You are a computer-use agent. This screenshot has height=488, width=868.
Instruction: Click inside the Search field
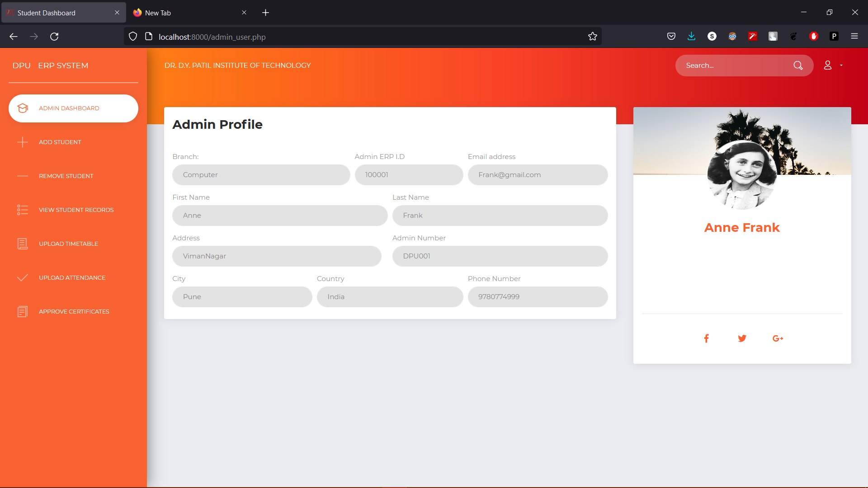[732, 65]
